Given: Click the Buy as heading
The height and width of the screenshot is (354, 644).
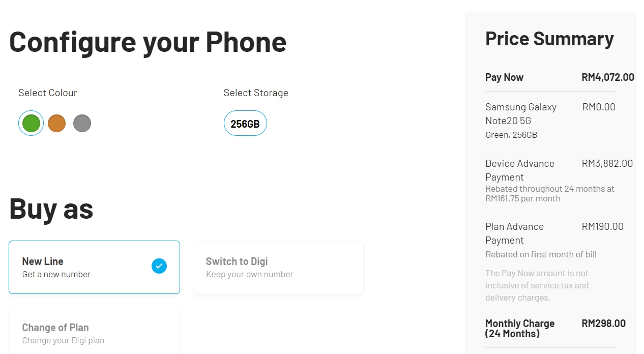Looking at the screenshot, I should pyautogui.click(x=51, y=209).
